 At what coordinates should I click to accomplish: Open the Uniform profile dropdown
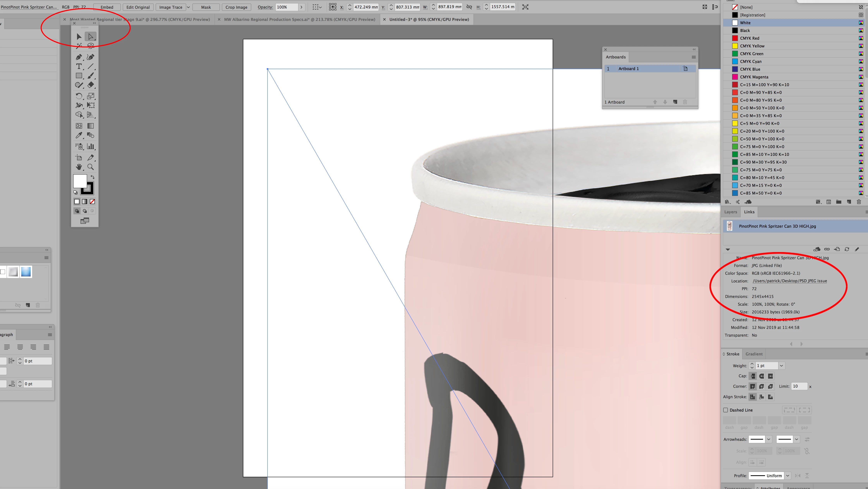pos(787,476)
